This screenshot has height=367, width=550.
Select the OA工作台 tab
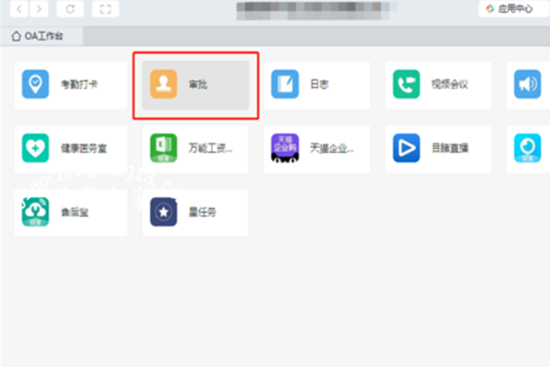click(41, 36)
